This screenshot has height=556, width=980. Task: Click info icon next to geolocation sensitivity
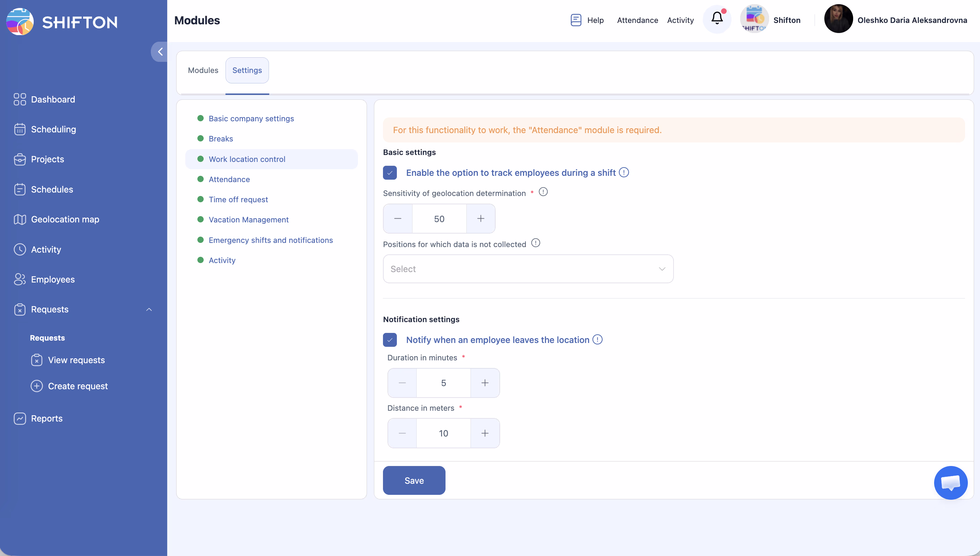pyautogui.click(x=543, y=192)
